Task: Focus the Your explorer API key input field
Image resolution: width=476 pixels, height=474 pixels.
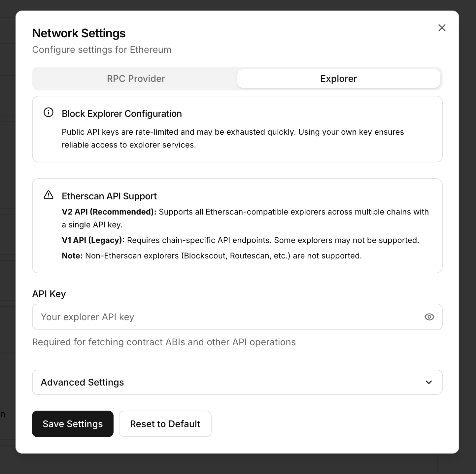Action: click(198, 317)
